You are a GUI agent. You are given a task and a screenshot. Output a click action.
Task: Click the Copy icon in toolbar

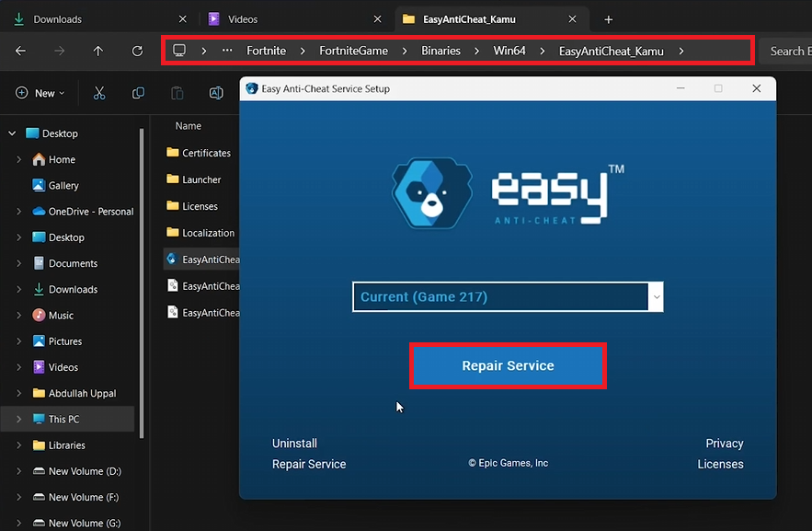138,93
